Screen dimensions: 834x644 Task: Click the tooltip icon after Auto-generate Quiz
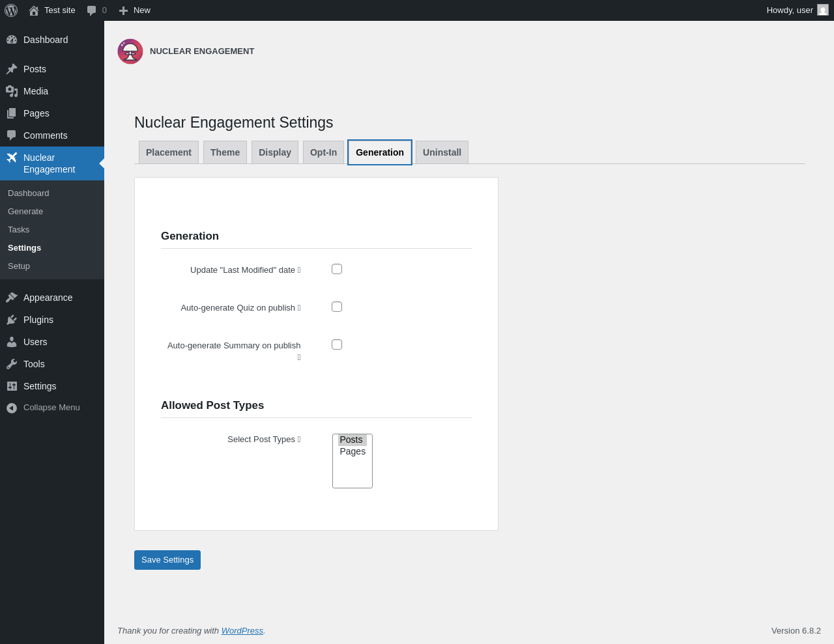[x=299, y=308]
